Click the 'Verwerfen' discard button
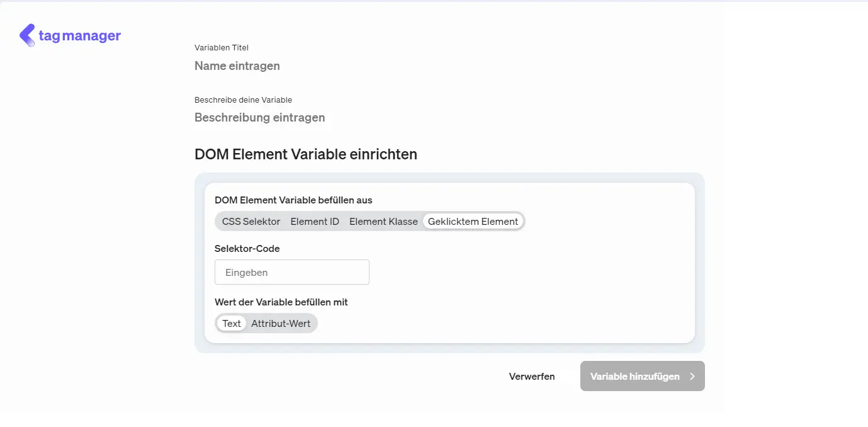The height and width of the screenshot is (427, 868). [x=532, y=376]
